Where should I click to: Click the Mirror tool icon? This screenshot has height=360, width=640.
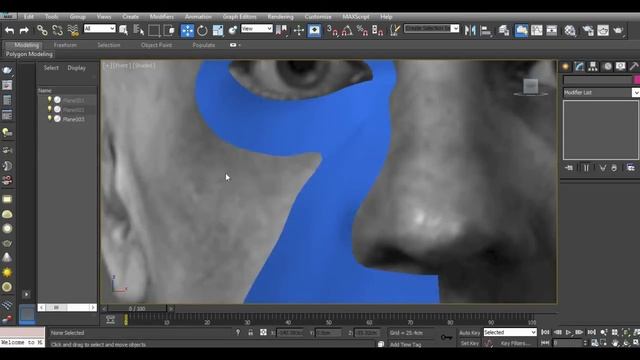(470, 31)
